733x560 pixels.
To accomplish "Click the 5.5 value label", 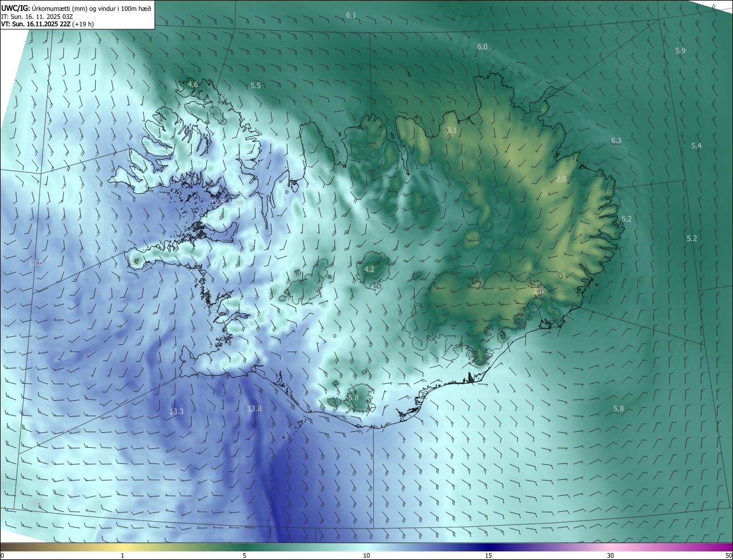I will [255, 86].
